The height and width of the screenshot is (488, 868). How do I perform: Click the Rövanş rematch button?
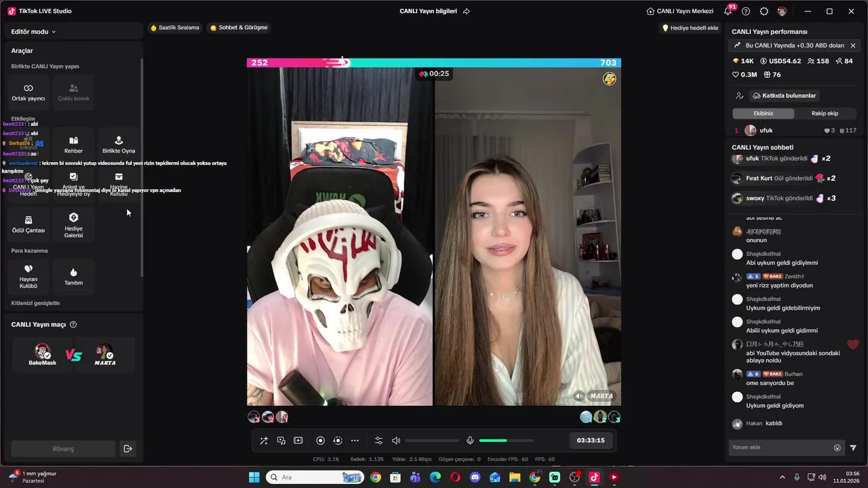pos(63,449)
